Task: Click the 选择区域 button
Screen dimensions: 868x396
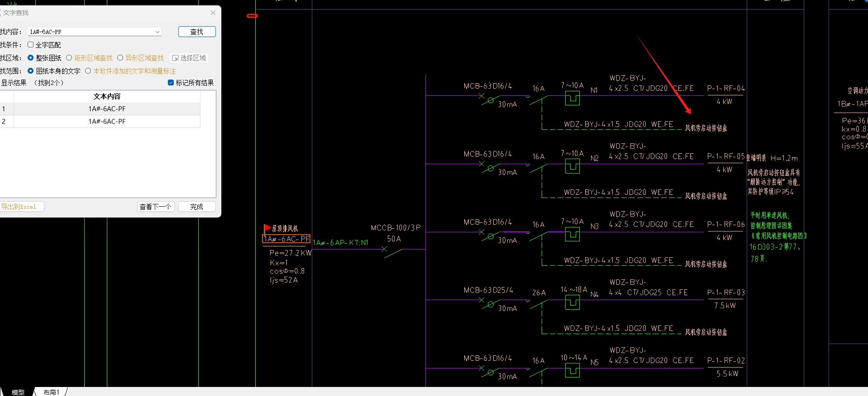Action: 189,58
